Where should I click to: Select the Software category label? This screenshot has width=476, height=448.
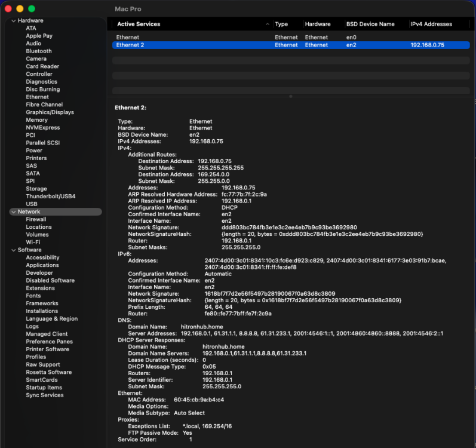pos(29,250)
